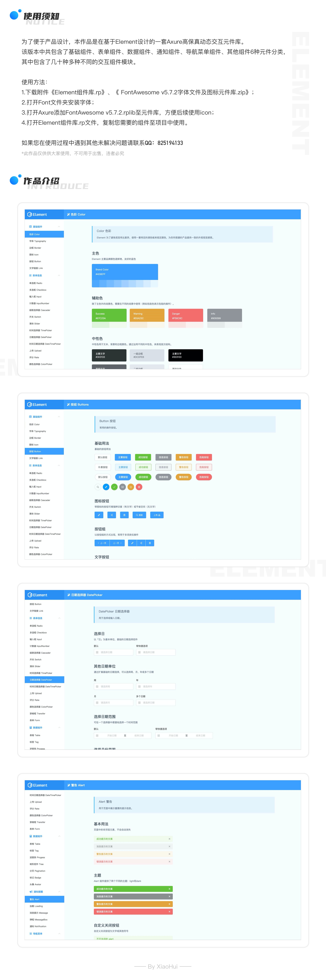Pick the green Success #67C23A swatch
Screen dimensions: 326x980
click(x=109, y=316)
